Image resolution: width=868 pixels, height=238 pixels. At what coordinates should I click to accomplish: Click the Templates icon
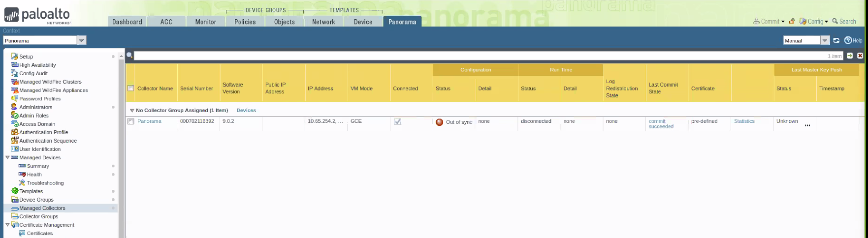(x=15, y=191)
